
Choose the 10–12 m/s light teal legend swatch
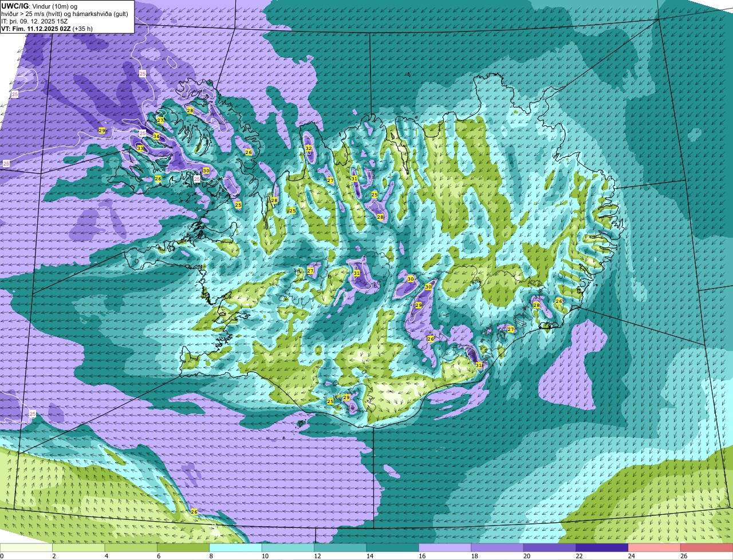point(288,548)
